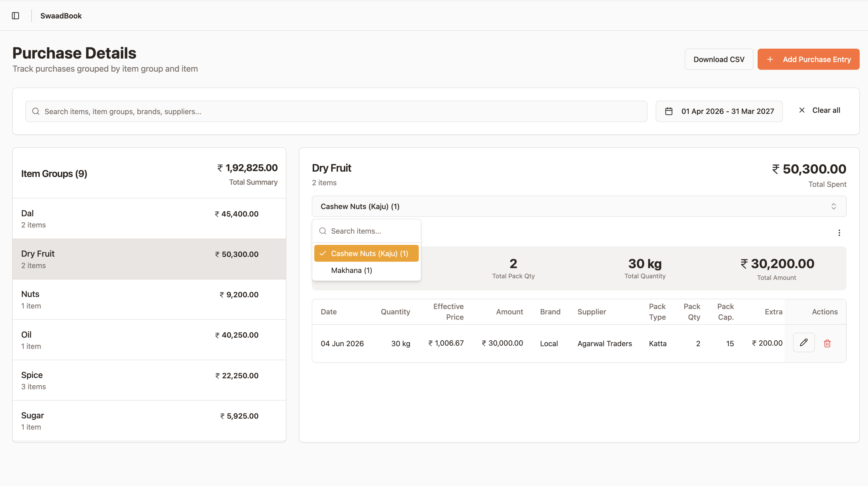The width and height of the screenshot is (868, 486).
Task: Click the Dry Fruit panel title
Action: tap(332, 168)
